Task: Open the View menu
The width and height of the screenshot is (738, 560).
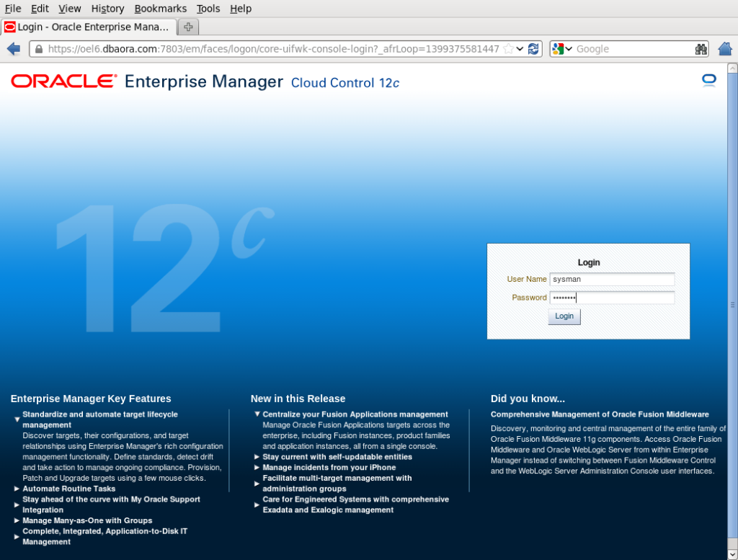Action: click(x=70, y=9)
